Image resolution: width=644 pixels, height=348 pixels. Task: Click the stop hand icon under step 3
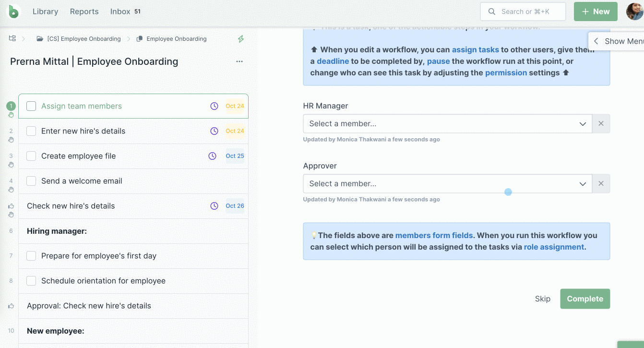[x=11, y=165]
